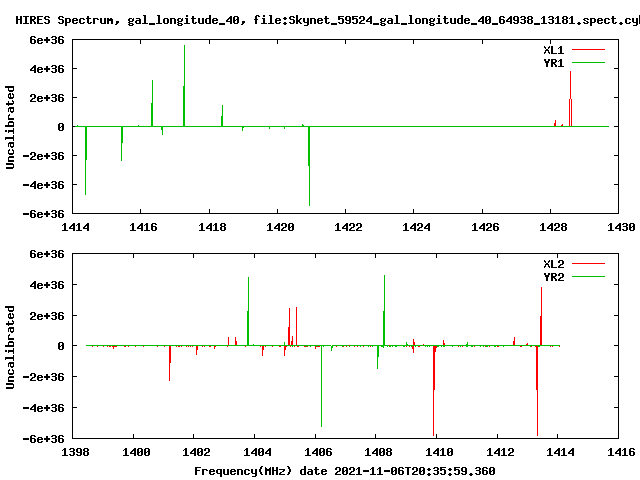Viewport: 640px width, 480px height.
Task: Click the 1424 x-axis tick label
Action: click(416, 227)
